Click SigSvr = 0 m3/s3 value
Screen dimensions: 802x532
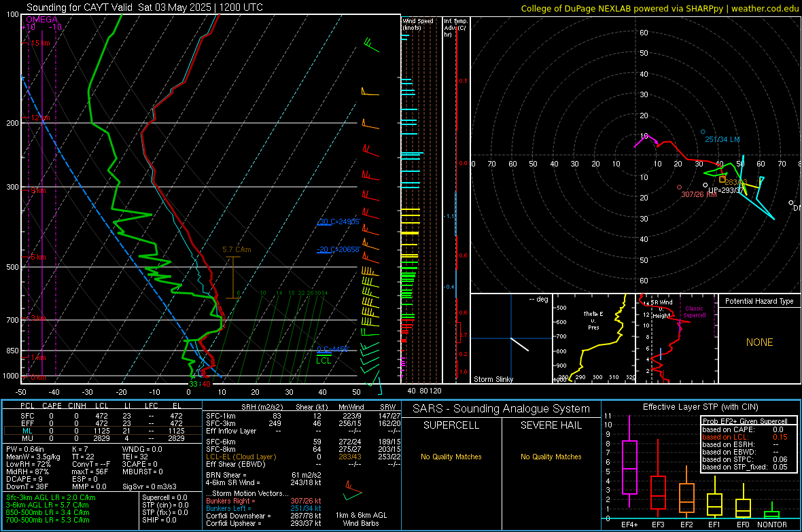point(150,486)
